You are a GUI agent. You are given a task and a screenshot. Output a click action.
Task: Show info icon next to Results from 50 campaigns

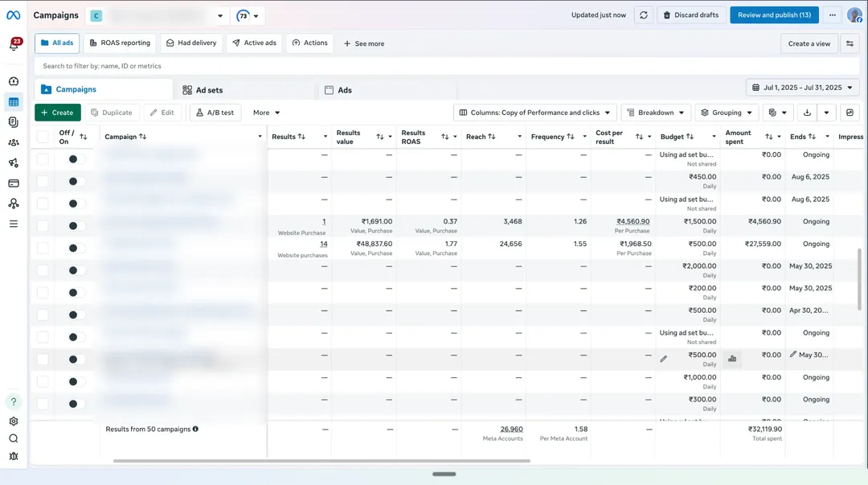coord(195,429)
